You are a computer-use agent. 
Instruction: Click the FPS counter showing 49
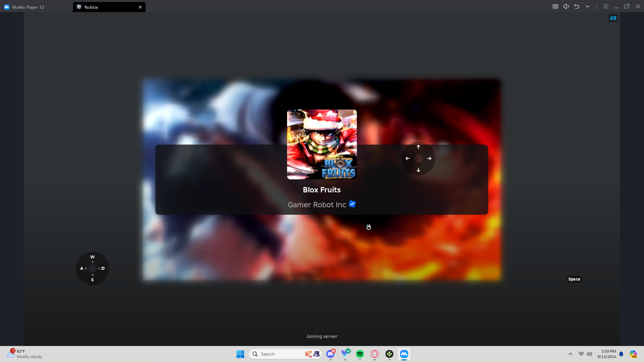pos(613,18)
